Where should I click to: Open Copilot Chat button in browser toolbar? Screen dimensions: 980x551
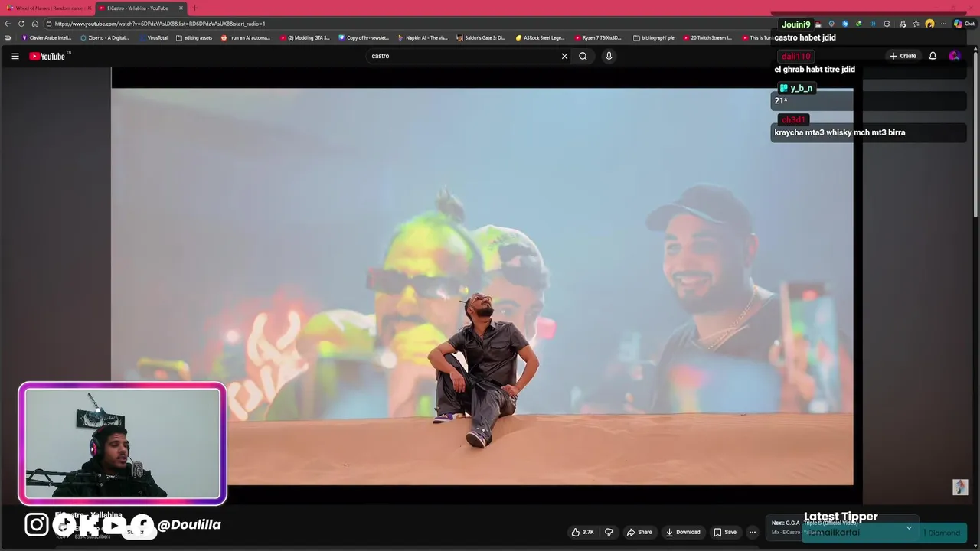964,24
